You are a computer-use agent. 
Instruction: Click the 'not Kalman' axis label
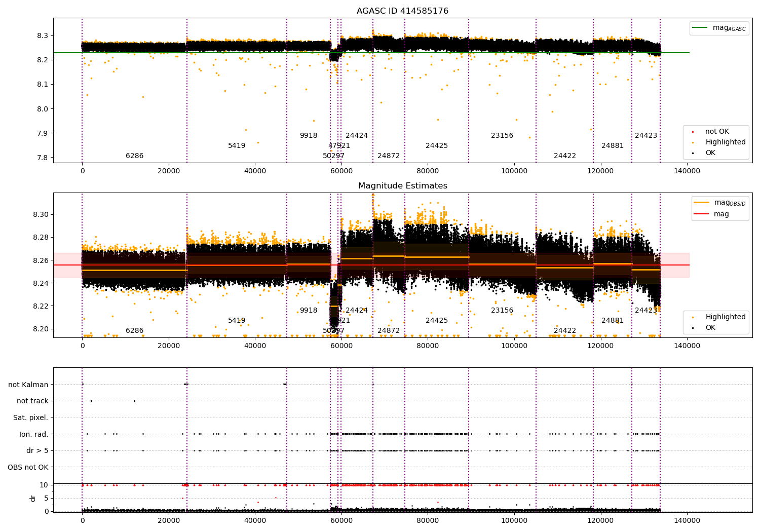pyautogui.click(x=28, y=385)
